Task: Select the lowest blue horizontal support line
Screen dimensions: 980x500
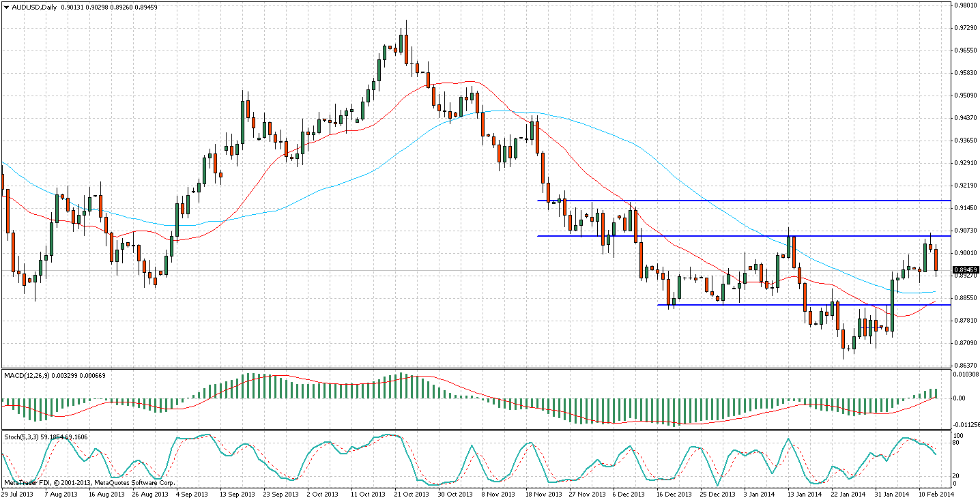Action: click(751, 305)
